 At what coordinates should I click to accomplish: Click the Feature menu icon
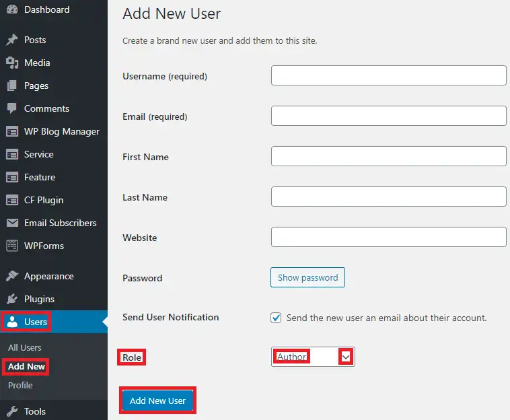(12, 177)
